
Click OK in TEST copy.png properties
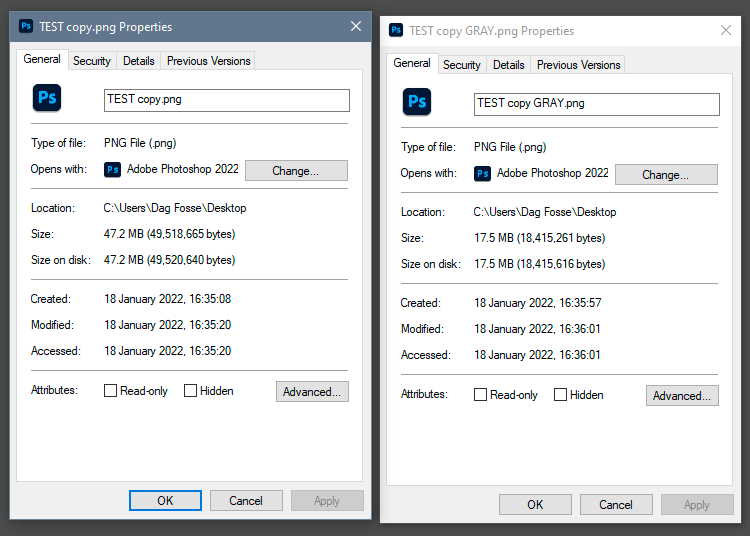[165, 501]
